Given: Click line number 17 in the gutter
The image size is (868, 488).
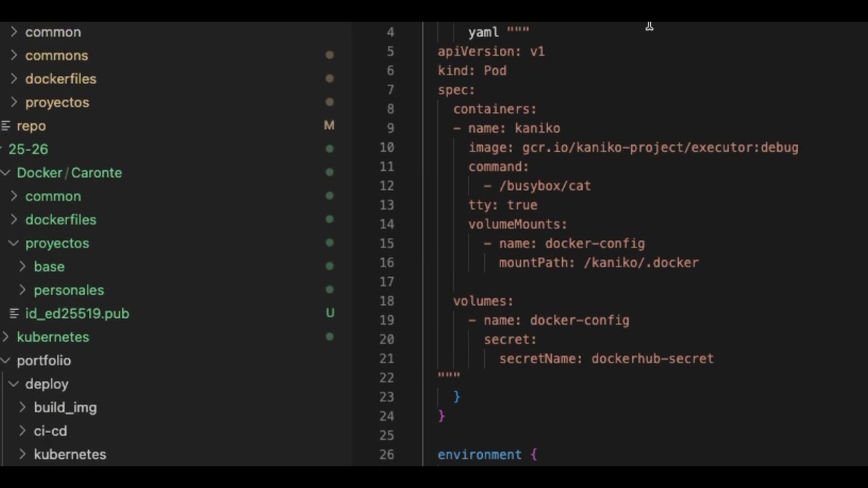Looking at the screenshot, I should 387,282.
